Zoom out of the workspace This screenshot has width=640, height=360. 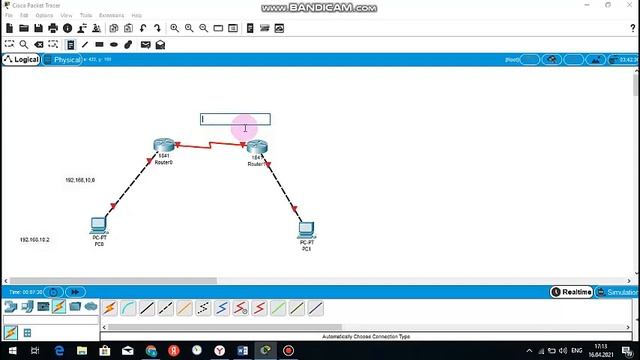(x=203, y=28)
